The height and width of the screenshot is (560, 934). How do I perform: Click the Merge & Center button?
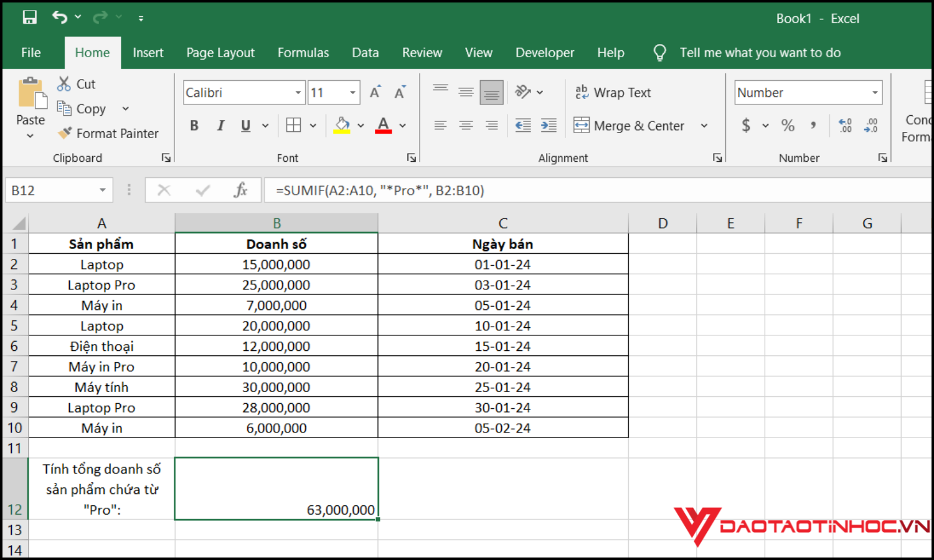[x=630, y=126]
